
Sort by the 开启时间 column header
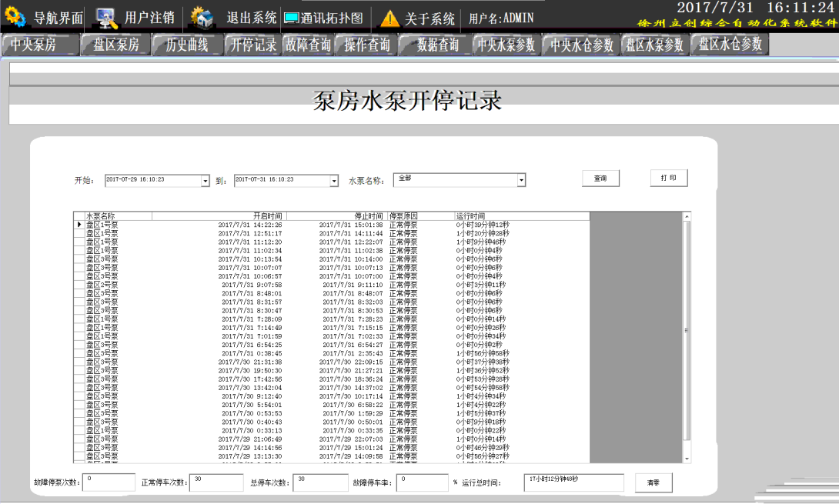(219, 216)
